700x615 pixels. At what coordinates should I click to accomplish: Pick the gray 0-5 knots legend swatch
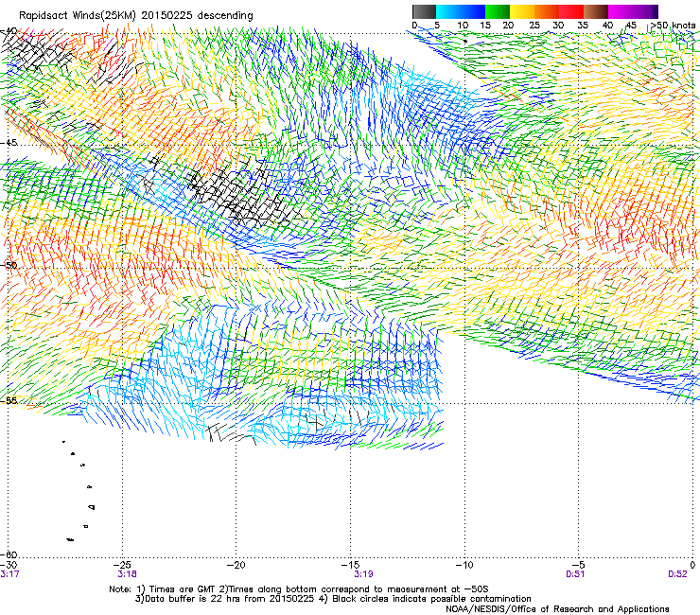[424, 11]
